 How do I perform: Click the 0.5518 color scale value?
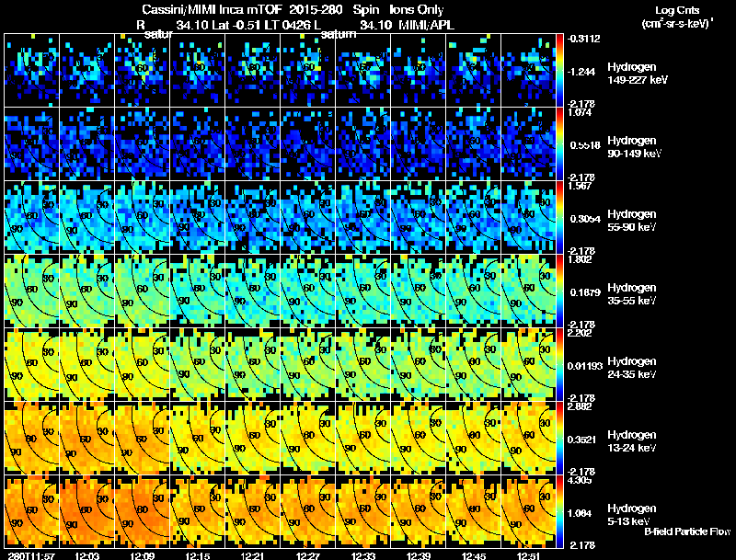tap(585, 145)
